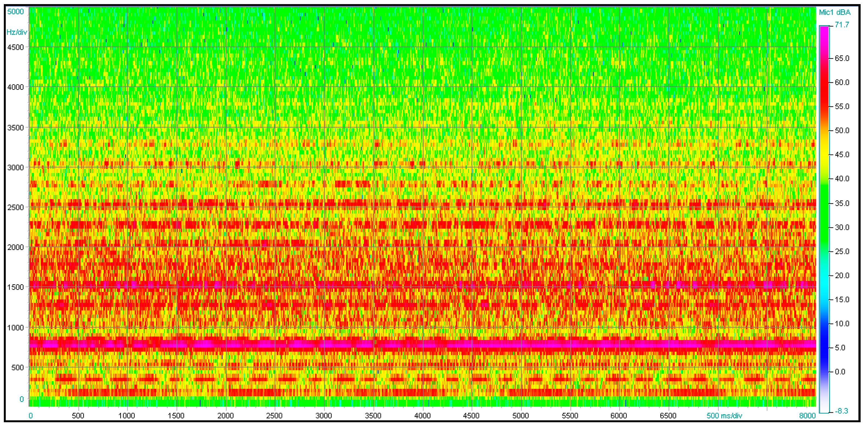The width and height of the screenshot is (868, 431).
Task: Click the 500 ms/div time axis label
Action: click(x=724, y=415)
